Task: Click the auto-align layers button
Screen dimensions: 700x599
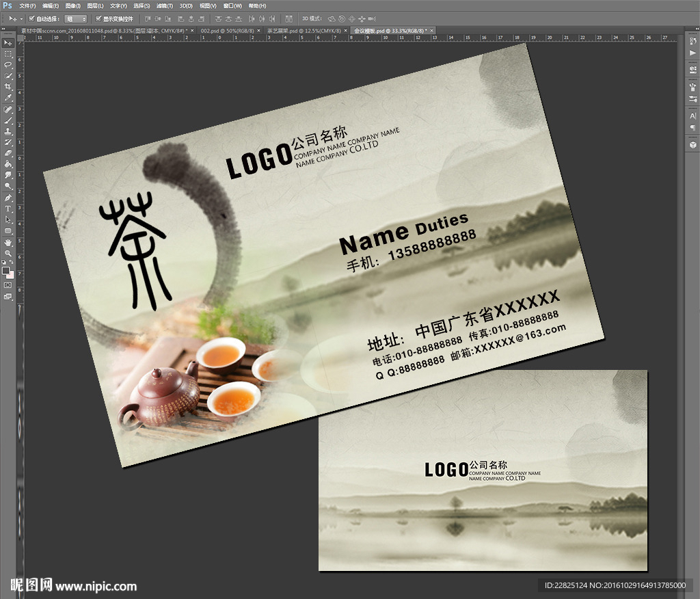Action: [x=289, y=18]
